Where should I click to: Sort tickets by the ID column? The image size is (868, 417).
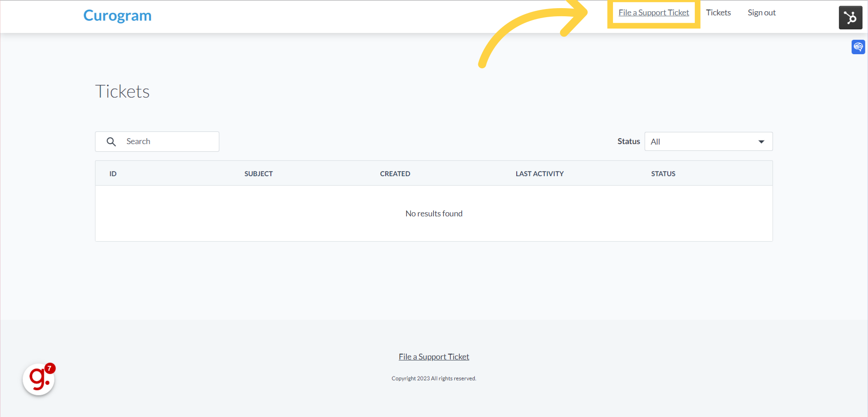[x=113, y=173]
